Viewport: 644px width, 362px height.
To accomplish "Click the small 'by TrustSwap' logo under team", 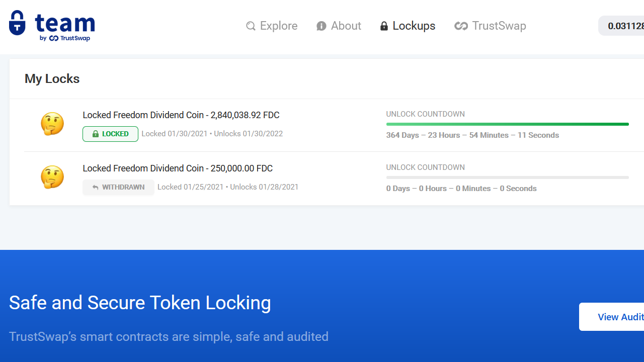I will pyautogui.click(x=65, y=38).
